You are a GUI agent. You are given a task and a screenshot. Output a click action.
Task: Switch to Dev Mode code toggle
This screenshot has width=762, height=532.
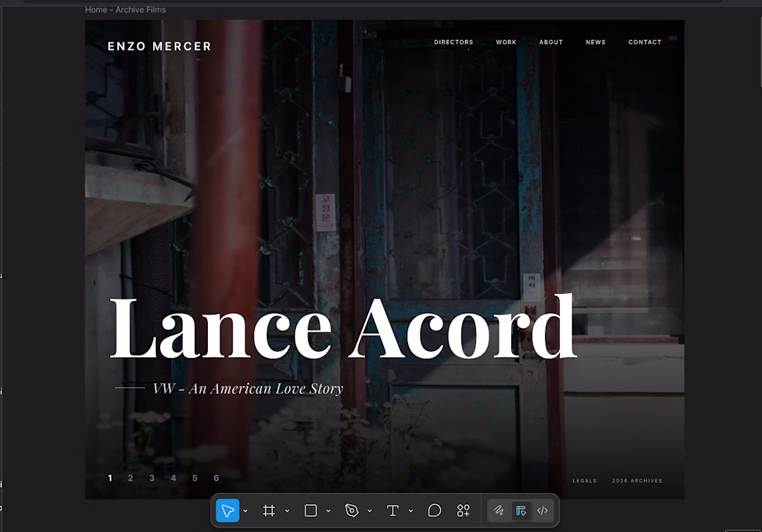(542, 511)
